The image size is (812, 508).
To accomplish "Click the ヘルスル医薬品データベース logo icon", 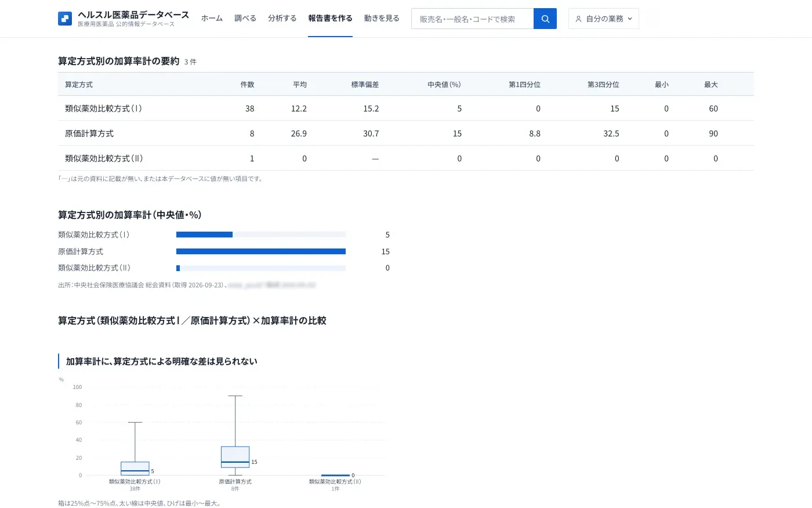I will 65,19.
